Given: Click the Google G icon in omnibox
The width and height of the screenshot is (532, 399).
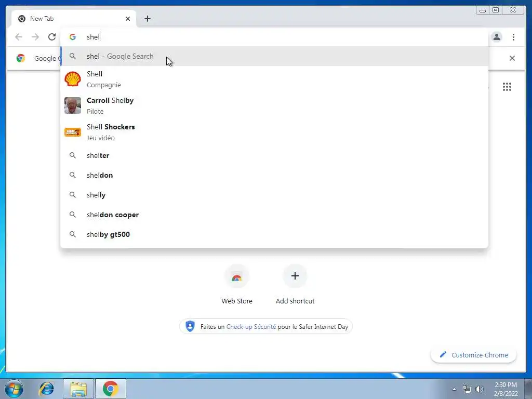Looking at the screenshot, I should click(73, 37).
